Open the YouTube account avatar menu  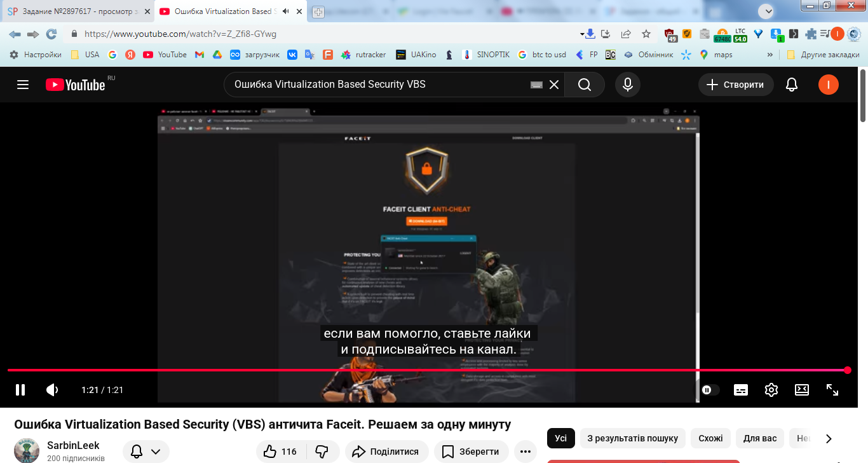(828, 85)
